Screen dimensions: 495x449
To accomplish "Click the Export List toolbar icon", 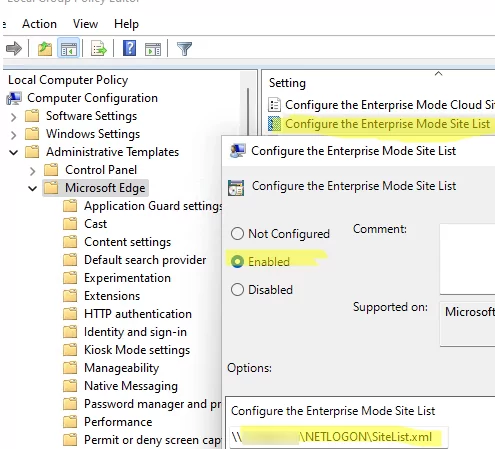I will (x=98, y=49).
